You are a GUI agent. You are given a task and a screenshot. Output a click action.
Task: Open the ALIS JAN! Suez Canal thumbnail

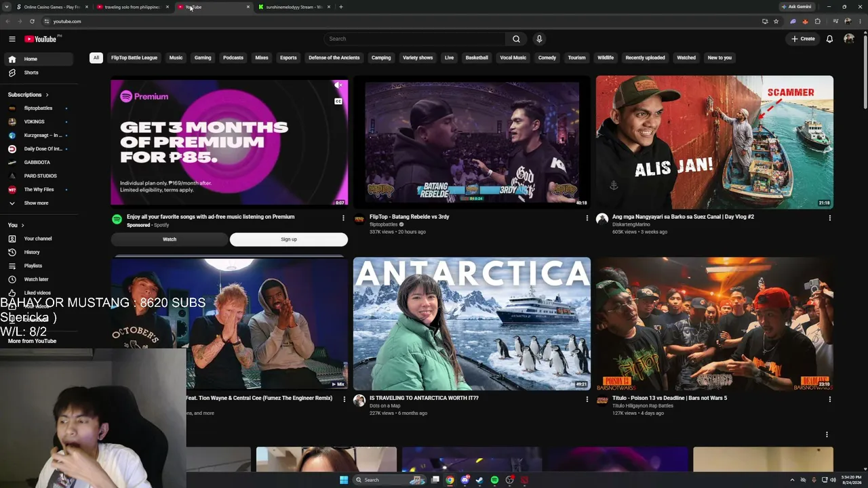click(x=715, y=142)
